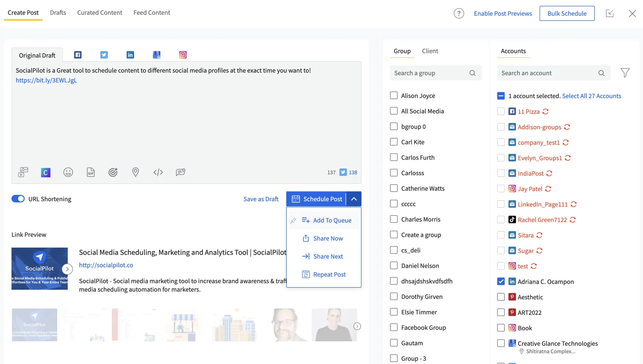The width and height of the screenshot is (643, 364).
Task: Click Enable Post Previews link
Action: pyautogui.click(x=503, y=13)
